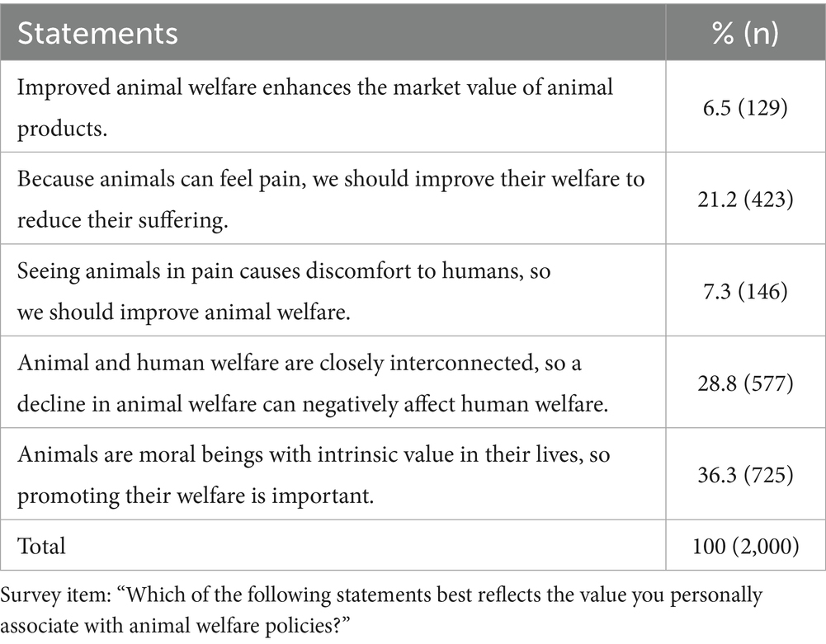The height and width of the screenshot is (644, 826).
Task: Click the % (n) column header
Action: coord(745,33)
